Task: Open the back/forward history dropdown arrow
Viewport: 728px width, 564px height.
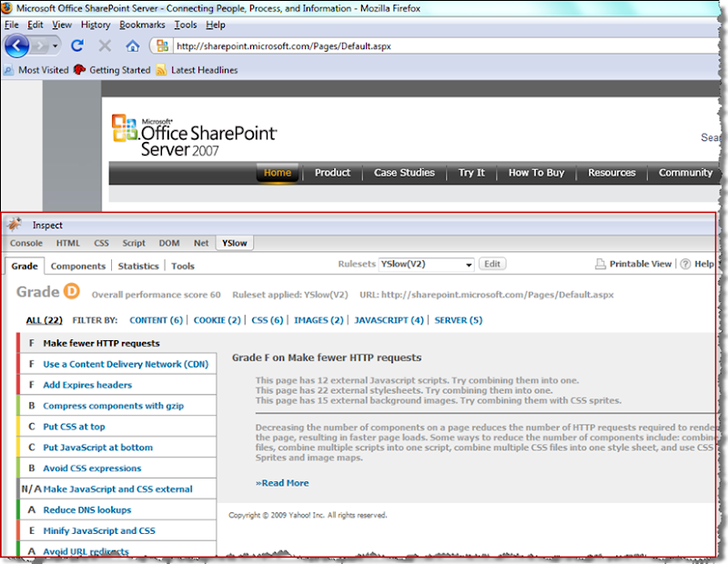Action: pos(56,46)
